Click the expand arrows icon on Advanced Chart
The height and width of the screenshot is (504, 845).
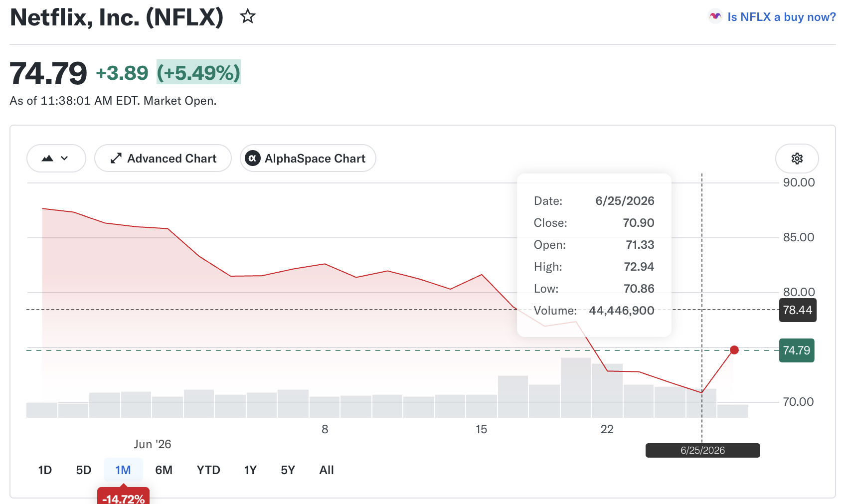(x=116, y=159)
